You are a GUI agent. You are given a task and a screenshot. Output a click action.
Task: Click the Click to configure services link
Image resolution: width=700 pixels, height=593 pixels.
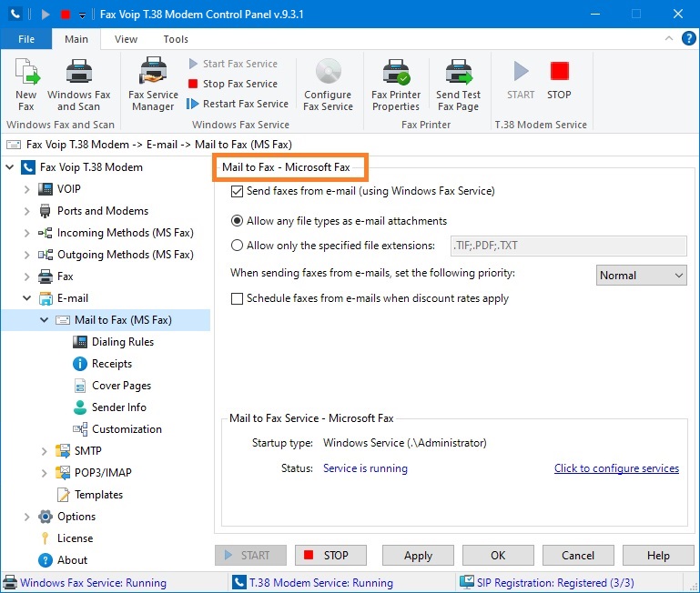coord(616,468)
